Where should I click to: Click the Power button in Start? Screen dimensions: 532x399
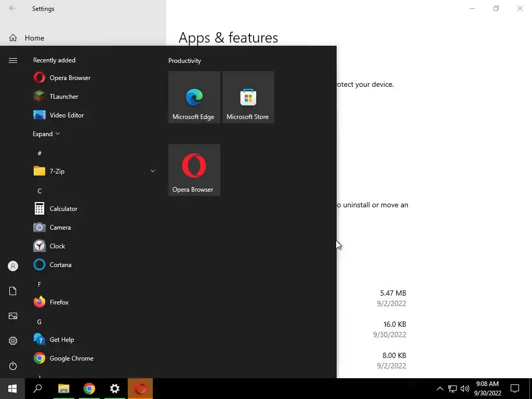[13, 366]
